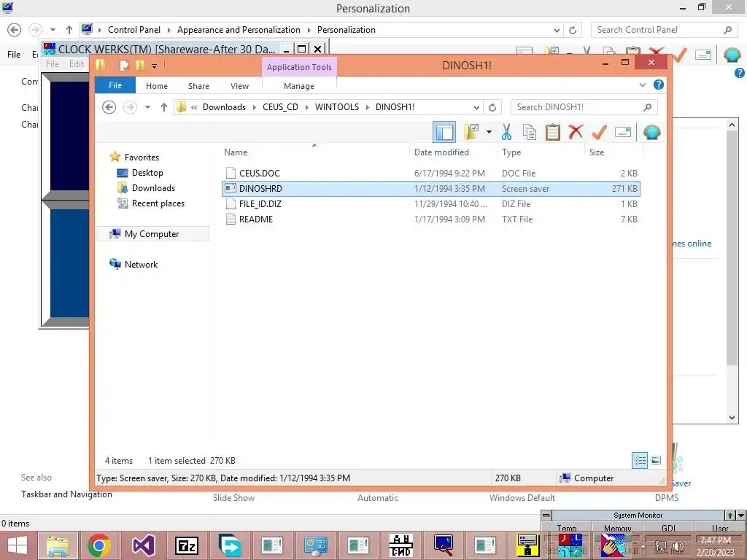Open folder options icon in DINOSH1! toolbar

click(x=472, y=132)
